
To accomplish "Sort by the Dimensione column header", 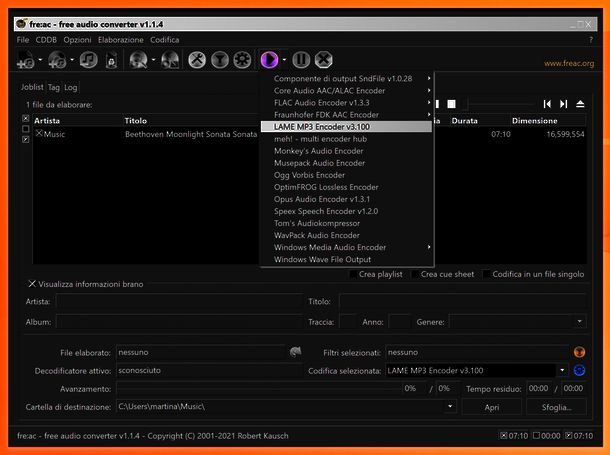I will 548,121.
